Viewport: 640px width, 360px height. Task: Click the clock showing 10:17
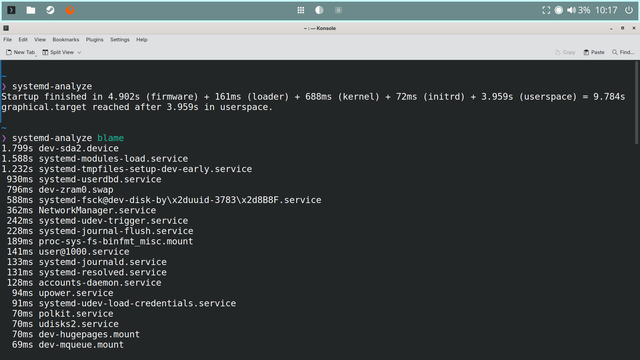point(606,10)
